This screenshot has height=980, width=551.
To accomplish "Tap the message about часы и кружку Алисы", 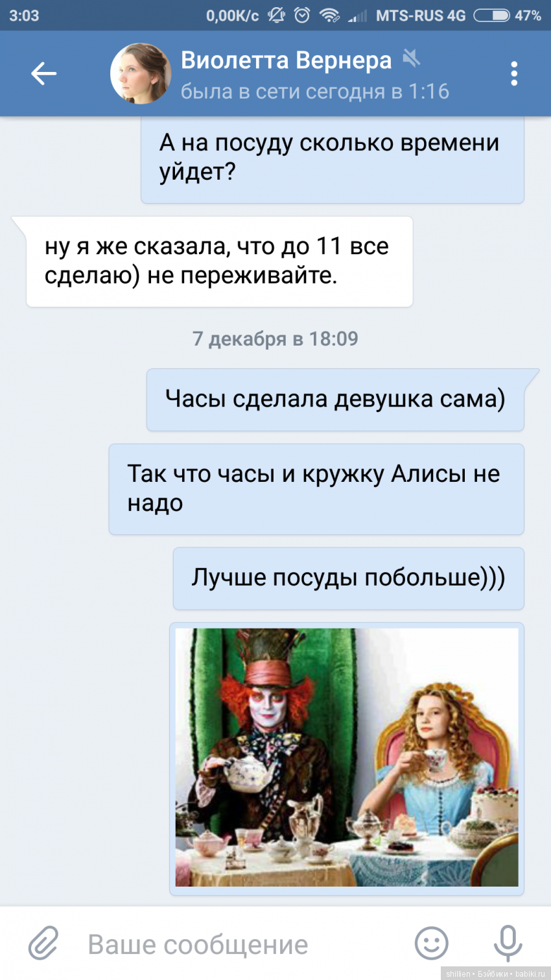I will click(316, 489).
